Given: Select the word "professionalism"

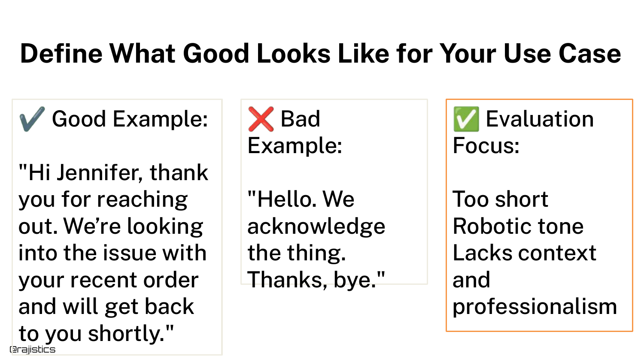Looking at the screenshot, I should tap(535, 307).
